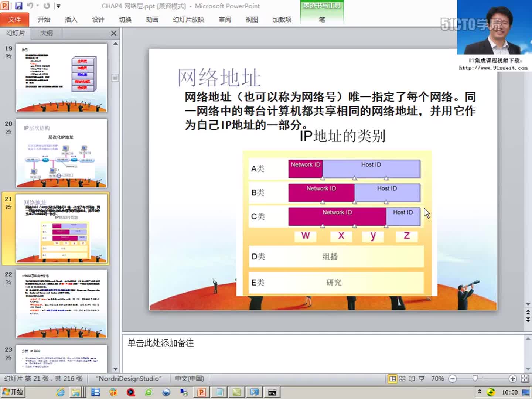
Task: Click status bar slide count 第 21 张
Action: 44,379
